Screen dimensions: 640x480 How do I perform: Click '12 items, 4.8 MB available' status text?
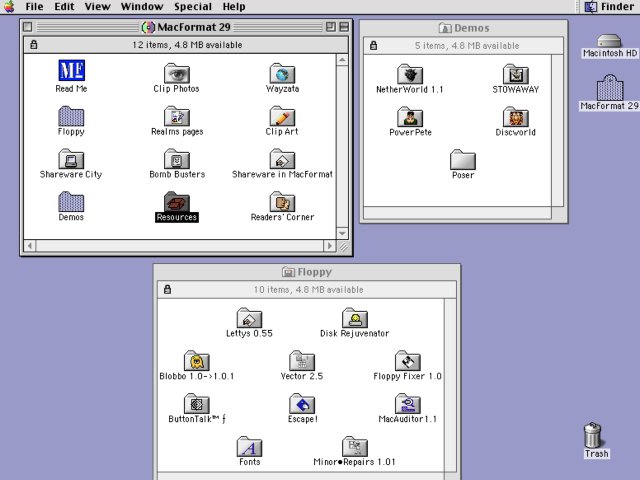click(x=187, y=45)
